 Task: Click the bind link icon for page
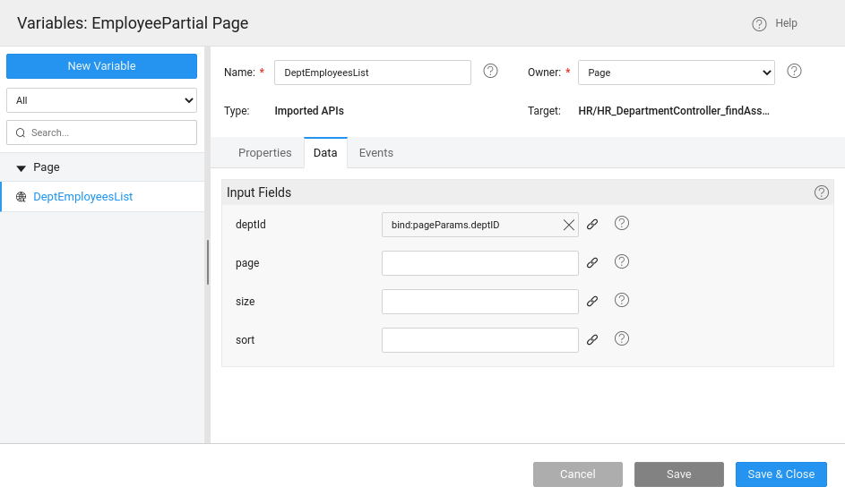pyautogui.click(x=592, y=263)
